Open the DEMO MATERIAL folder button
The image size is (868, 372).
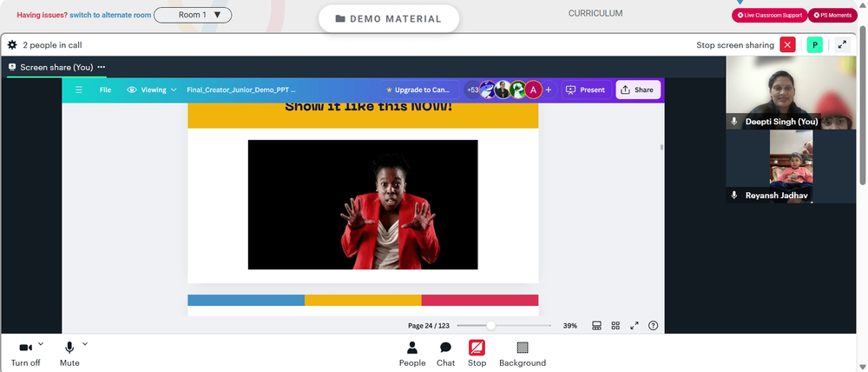pos(389,19)
